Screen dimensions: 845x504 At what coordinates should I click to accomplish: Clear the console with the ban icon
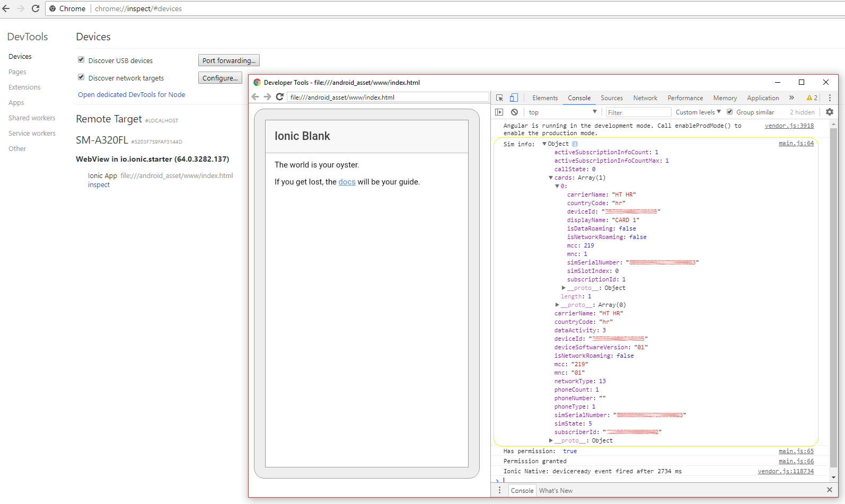point(514,112)
